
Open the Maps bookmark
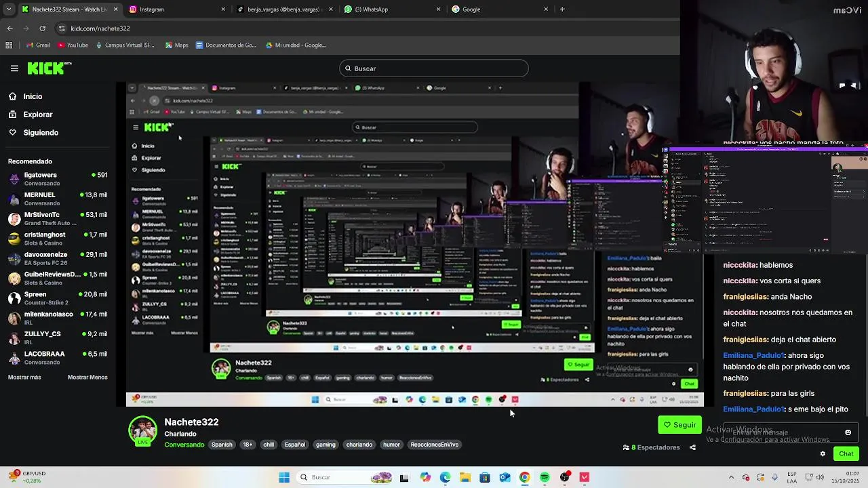pyautogui.click(x=176, y=45)
